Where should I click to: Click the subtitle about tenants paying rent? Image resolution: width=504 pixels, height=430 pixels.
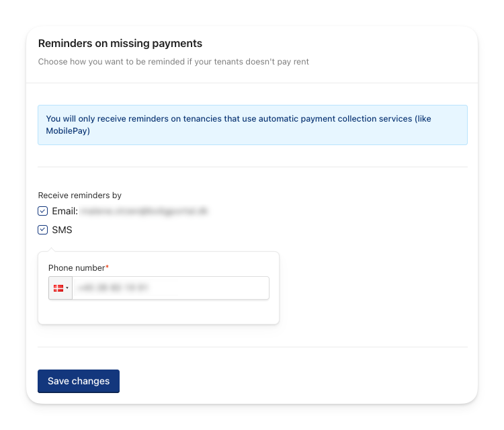pyautogui.click(x=173, y=62)
